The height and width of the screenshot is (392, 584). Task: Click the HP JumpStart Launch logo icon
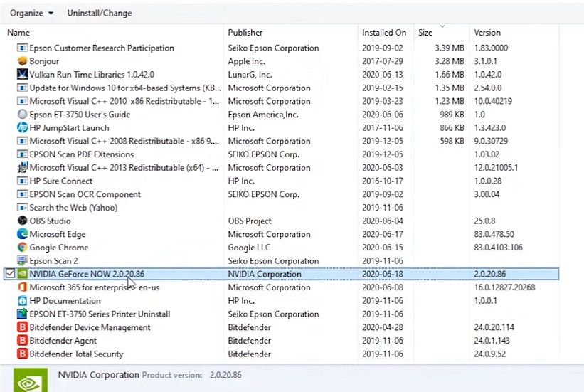[22, 128]
